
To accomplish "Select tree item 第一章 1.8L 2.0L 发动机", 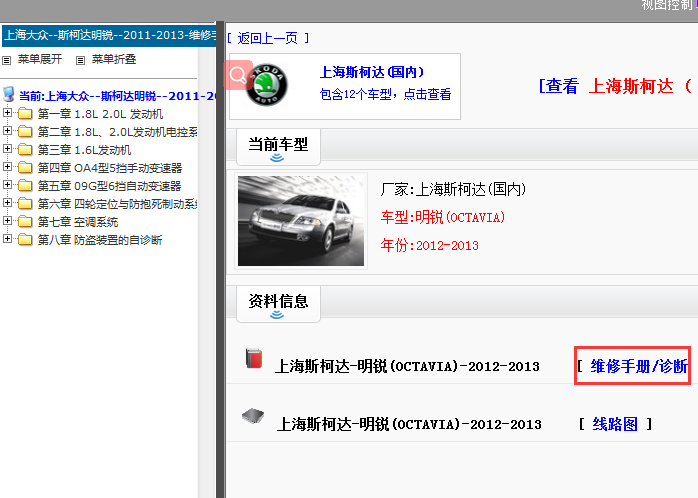I will [x=100, y=114].
